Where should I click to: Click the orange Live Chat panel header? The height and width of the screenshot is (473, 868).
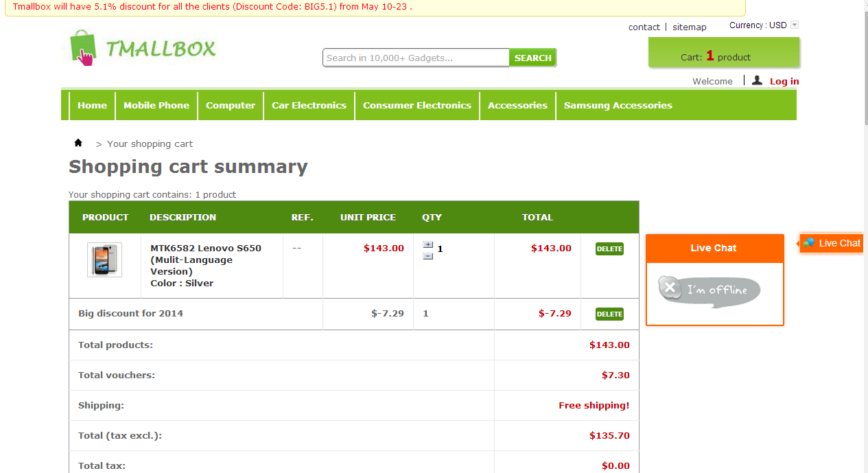(x=714, y=248)
